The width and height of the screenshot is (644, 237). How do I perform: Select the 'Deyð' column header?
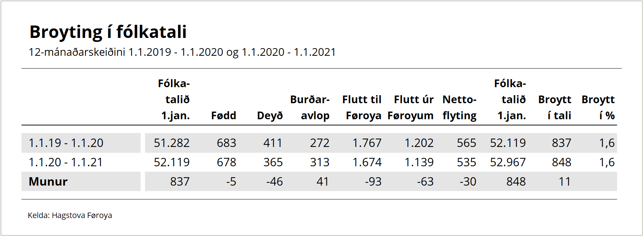[x=270, y=116]
